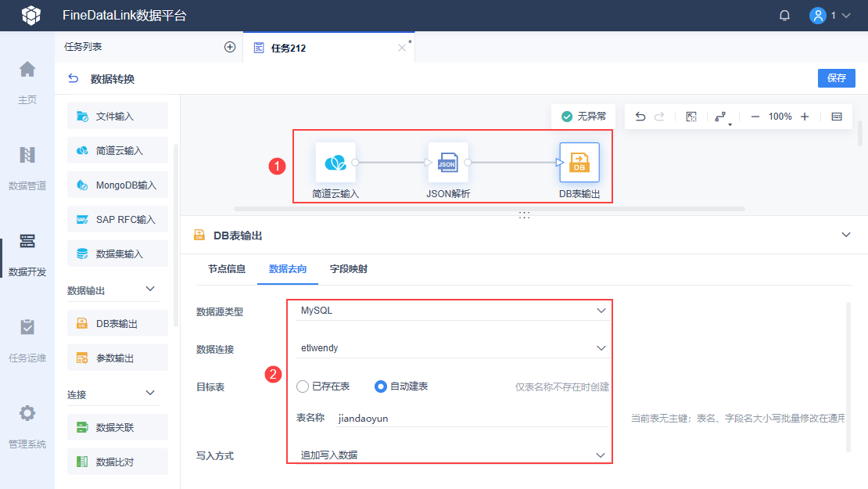Screen dimensions: 868x489
Task: Open the 写入方式 dropdown
Action: 452,455
